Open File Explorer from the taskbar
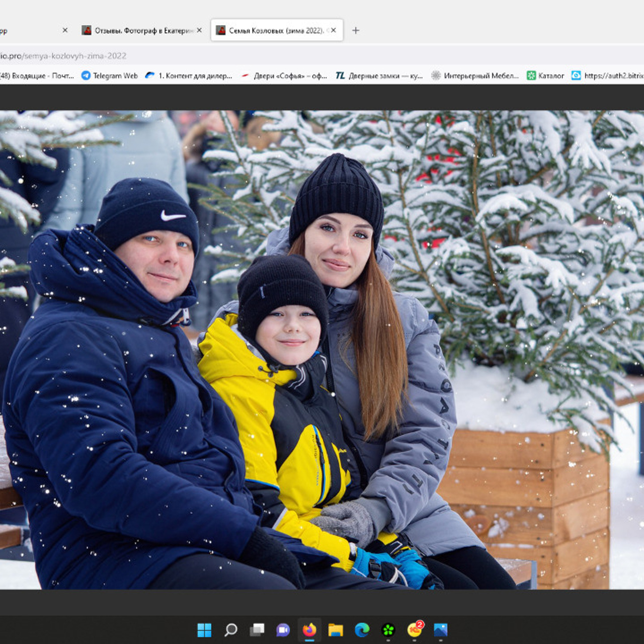Viewport: 644px width, 644px height. point(336,629)
